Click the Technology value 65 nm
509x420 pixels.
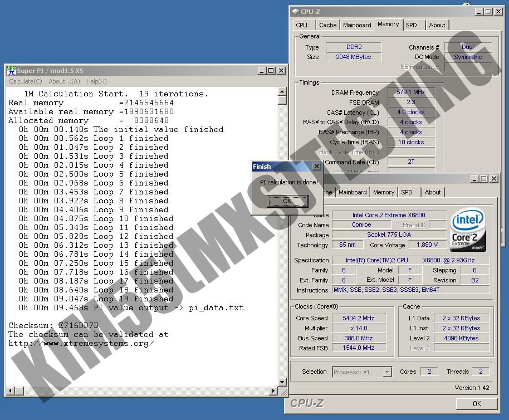[348, 245]
